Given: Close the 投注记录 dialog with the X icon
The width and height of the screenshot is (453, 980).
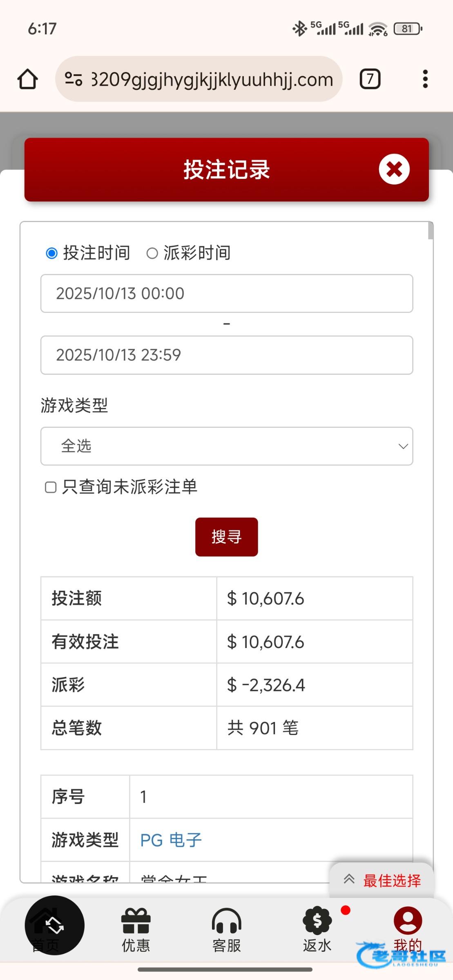Looking at the screenshot, I should click(394, 169).
